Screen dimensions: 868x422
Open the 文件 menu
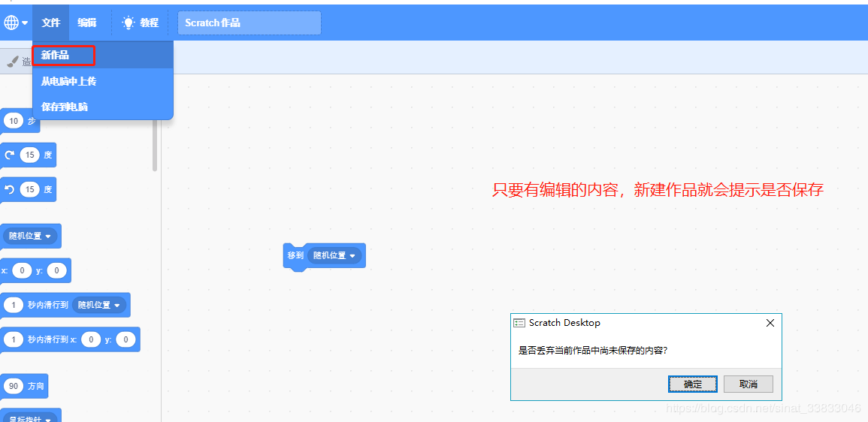click(51, 23)
